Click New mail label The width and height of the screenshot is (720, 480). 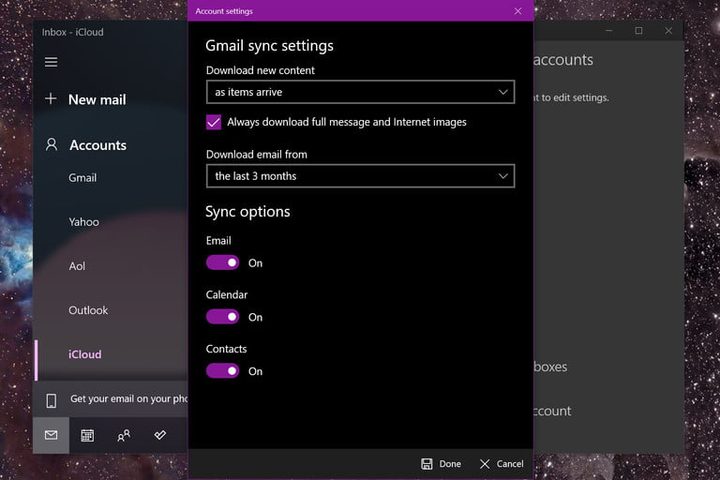(97, 100)
